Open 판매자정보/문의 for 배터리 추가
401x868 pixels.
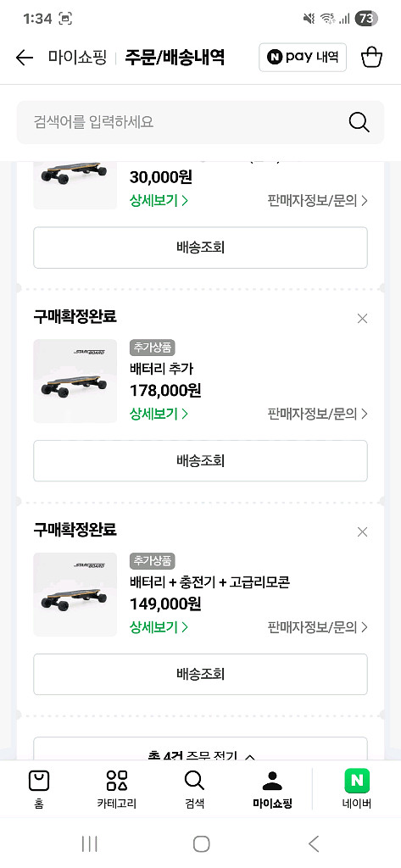click(x=317, y=414)
